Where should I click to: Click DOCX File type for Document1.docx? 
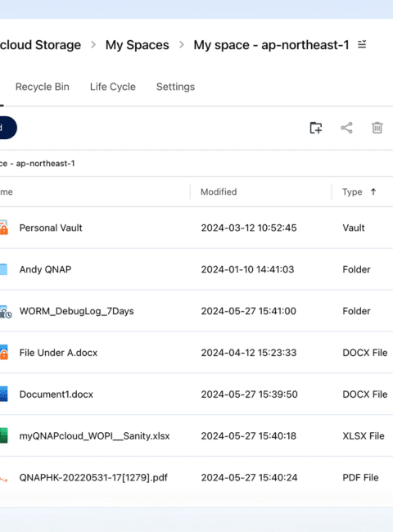(365, 394)
